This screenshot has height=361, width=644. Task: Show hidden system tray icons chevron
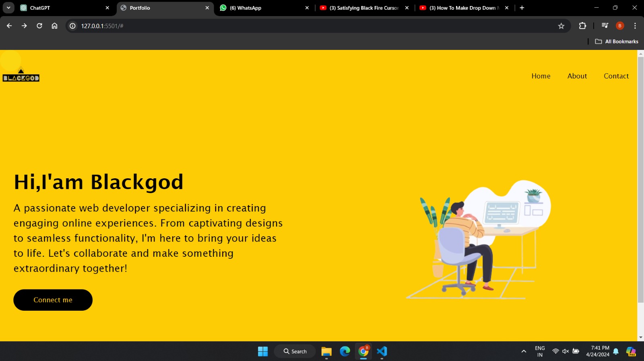click(x=524, y=351)
